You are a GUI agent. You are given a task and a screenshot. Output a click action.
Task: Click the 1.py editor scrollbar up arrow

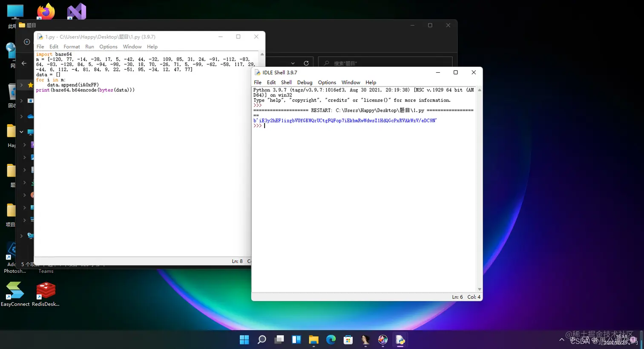(262, 54)
